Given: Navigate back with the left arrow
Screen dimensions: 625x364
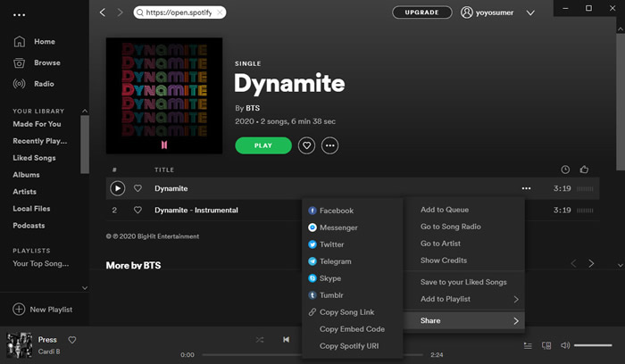Looking at the screenshot, I should [103, 12].
